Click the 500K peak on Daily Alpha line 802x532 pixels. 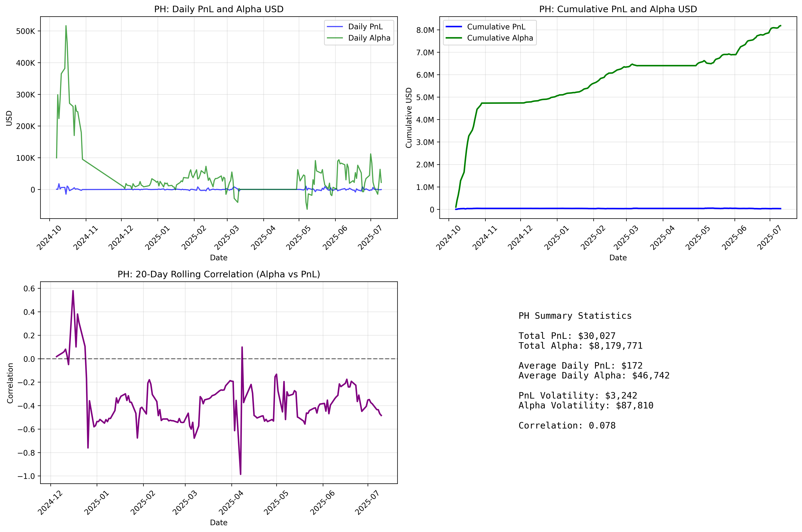(66, 26)
